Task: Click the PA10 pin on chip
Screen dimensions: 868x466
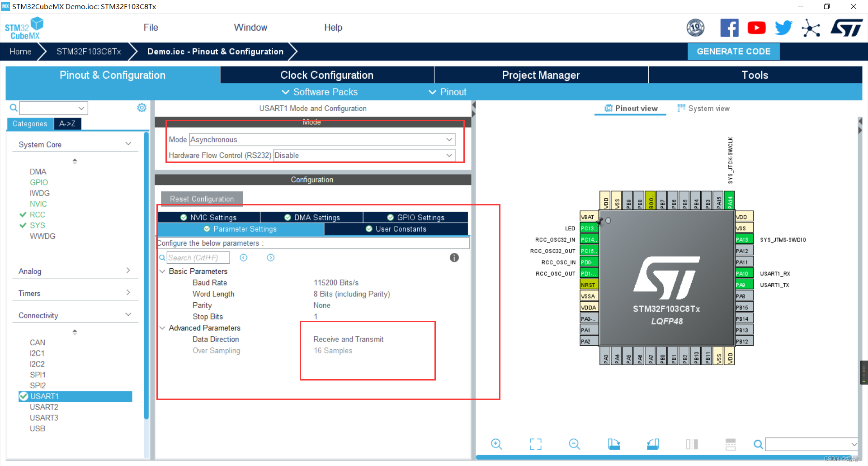Action: [x=744, y=273]
